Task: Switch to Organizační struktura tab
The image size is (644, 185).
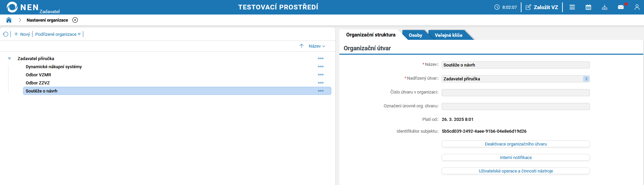Action: click(x=371, y=35)
